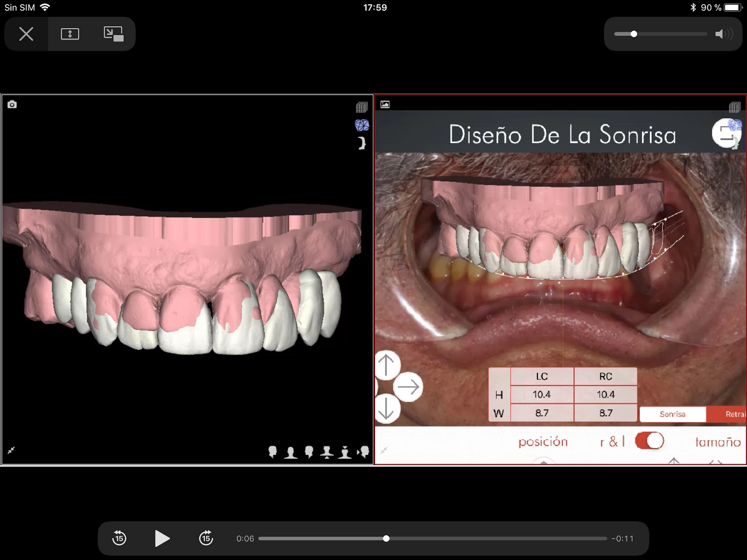
Task: Select the front-facing bust view icon
Action: click(x=291, y=452)
